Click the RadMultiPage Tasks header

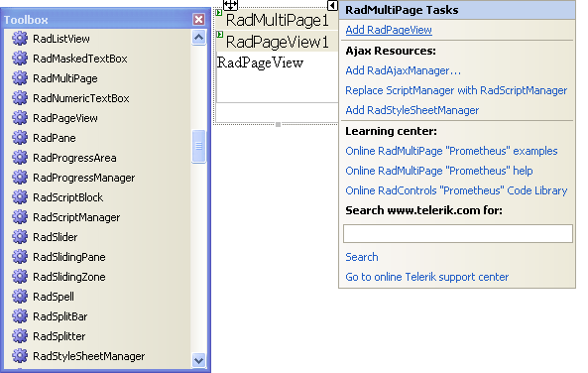457,10
